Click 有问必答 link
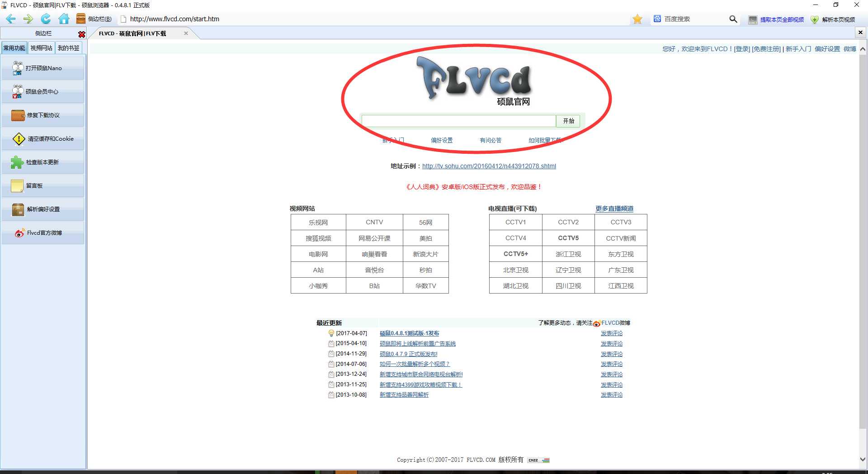 click(x=491, y=140)
